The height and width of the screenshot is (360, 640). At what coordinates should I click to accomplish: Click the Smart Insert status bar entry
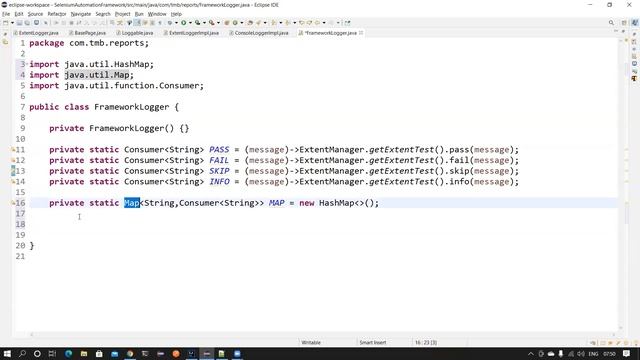point(373,342)
